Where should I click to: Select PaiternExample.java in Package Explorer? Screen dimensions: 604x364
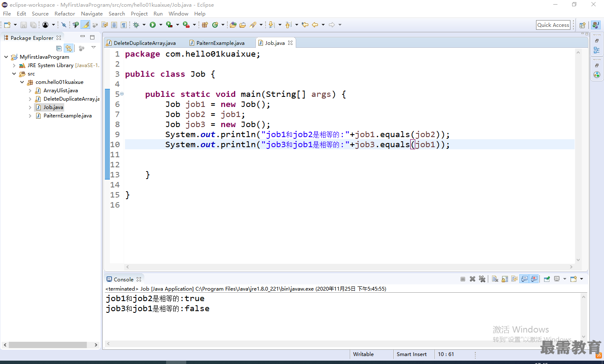coord(67,116)
